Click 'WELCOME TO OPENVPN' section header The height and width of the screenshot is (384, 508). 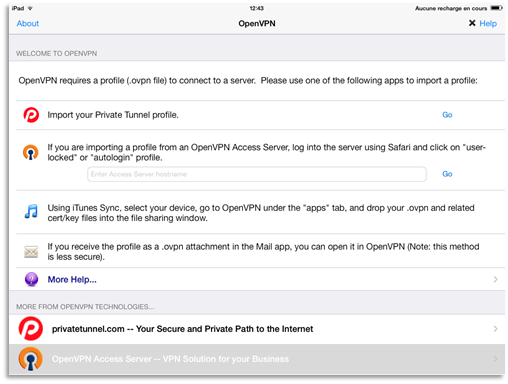pos(56,53)
